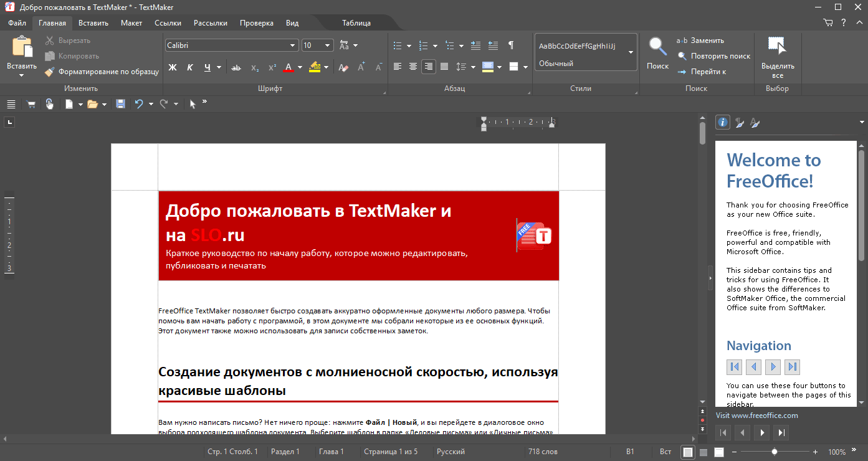Click the clear formatting eraser icon

pyautogui.click(x=343, y=67)
